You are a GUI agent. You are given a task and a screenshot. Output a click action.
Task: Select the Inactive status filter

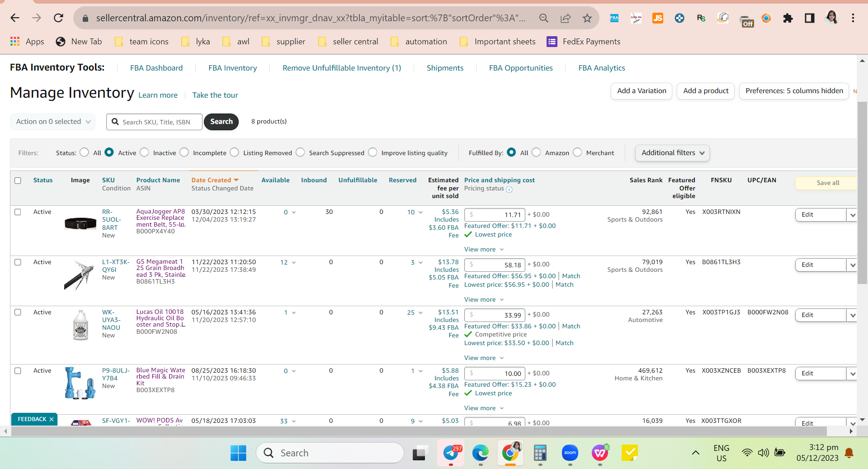(144, 152)
